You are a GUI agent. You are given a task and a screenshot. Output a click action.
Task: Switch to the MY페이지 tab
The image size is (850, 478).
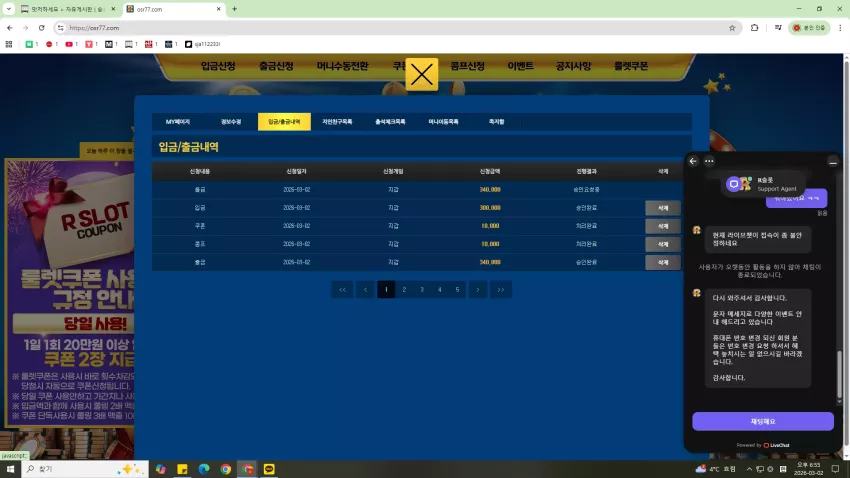point(178,122)
